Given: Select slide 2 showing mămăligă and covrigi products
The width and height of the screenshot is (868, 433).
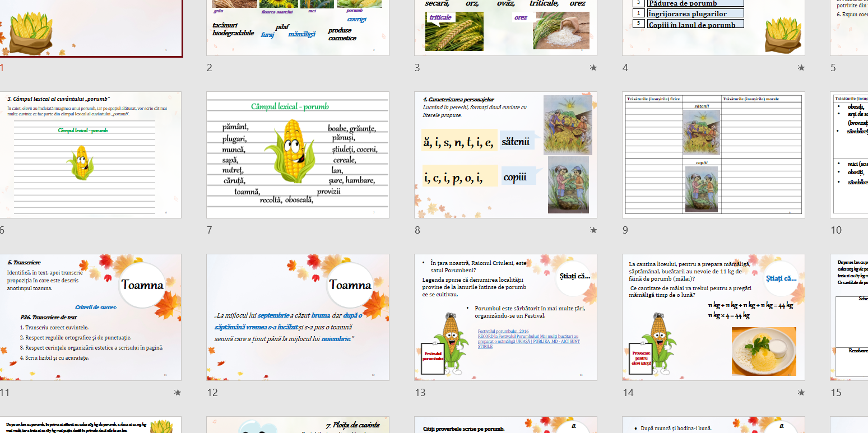Looking at the screenshot, I should (x=298, y=28).
